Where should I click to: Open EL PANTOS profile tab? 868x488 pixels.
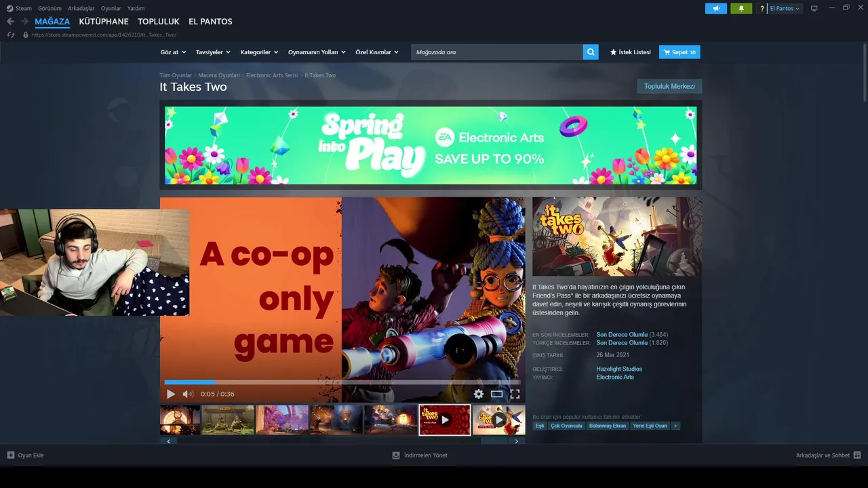click(x=210, y=22)
